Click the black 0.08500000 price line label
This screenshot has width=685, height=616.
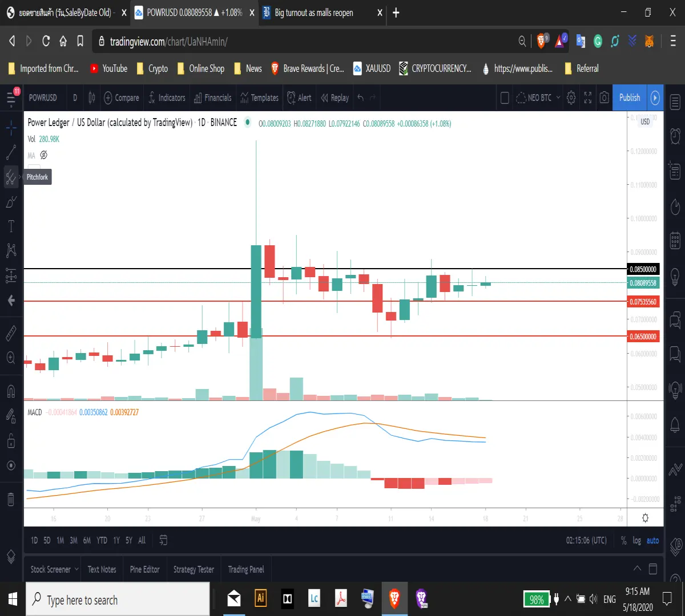pyautogui.click(x=643, y=269)
